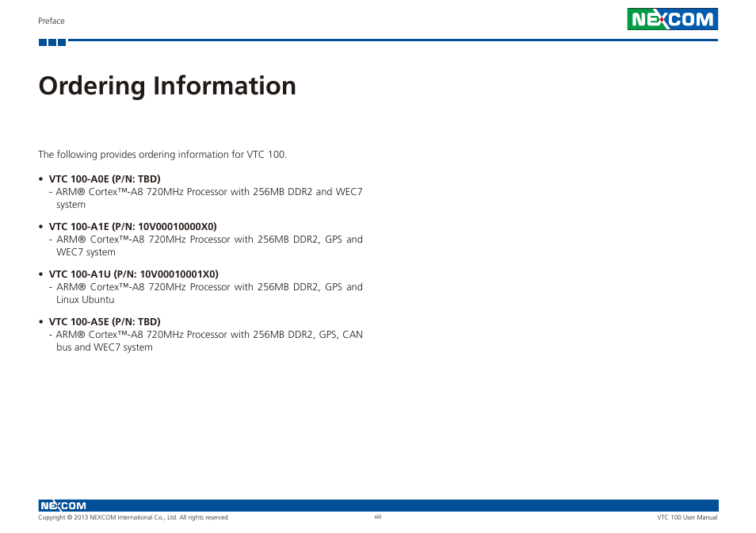
Task: Click the small NEXCOM logo in the footer
Action: pyautogui.click(x=63, y=505)
